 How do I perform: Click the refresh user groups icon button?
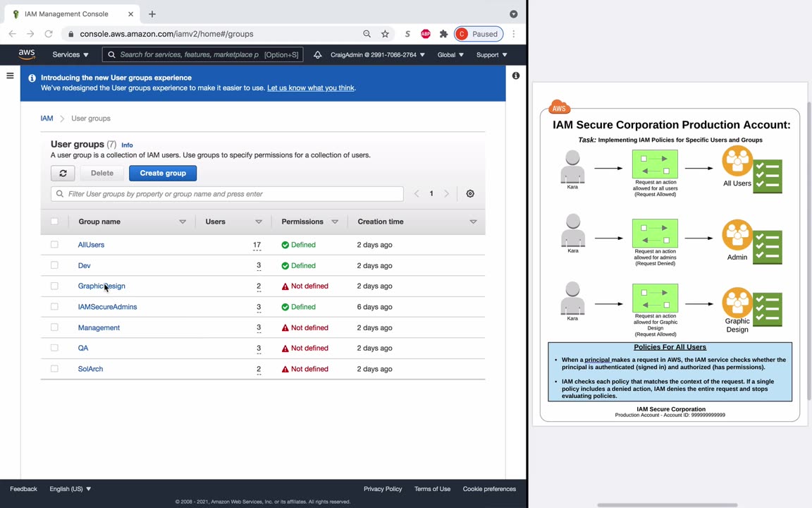point(63,173)
